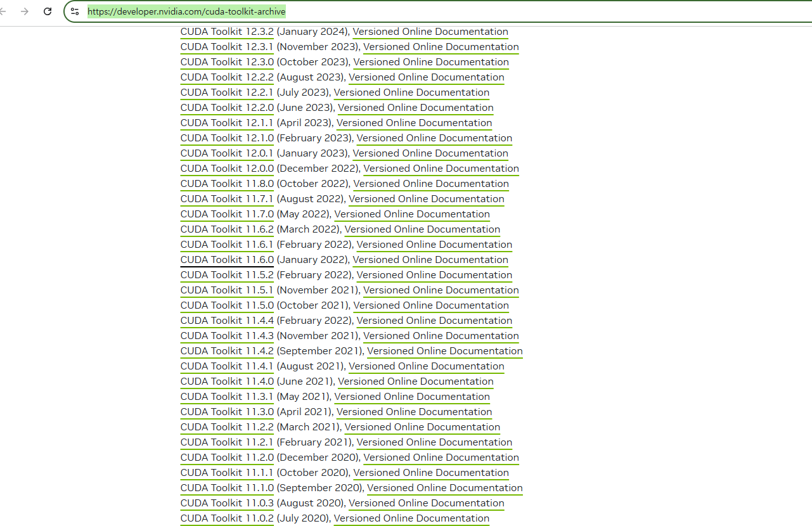Open CUDA Toolkit 11.6.1 link

click(x=227, y=245)
